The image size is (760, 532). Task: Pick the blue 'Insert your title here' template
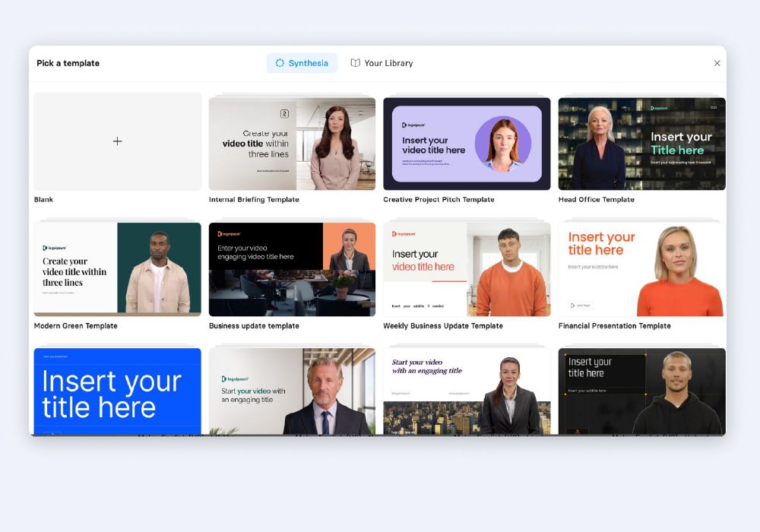click(x=117, y=391)
